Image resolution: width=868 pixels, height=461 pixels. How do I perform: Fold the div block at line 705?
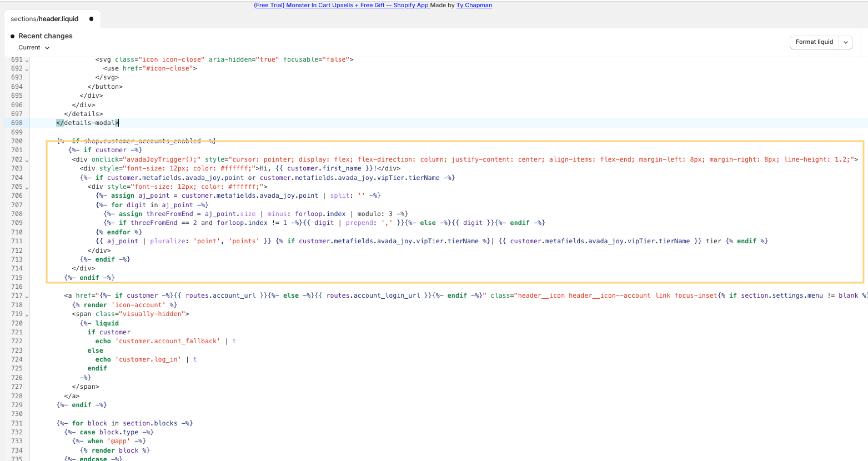click(x=27, y=187)
